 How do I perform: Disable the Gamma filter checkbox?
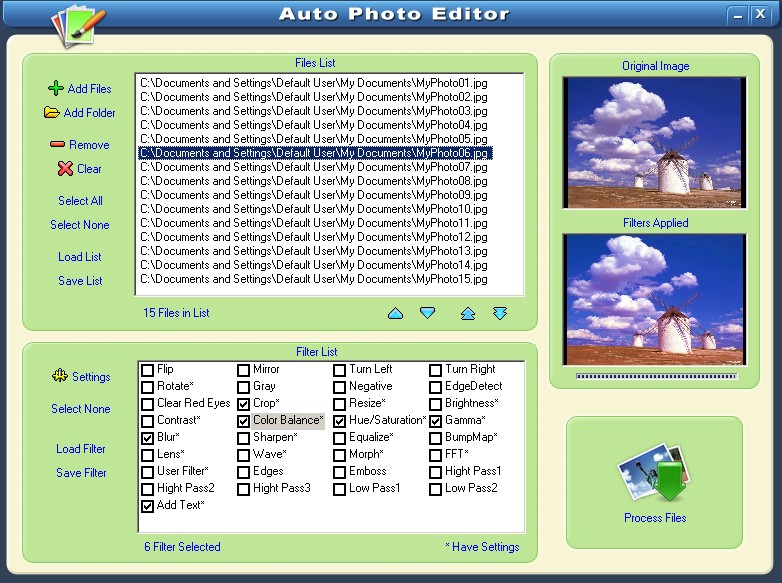(x=436, y=421)
